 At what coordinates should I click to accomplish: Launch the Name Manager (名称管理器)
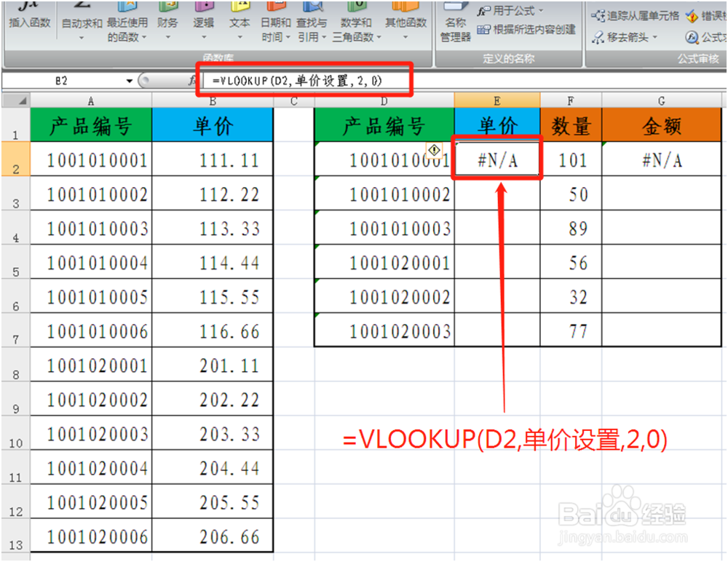pyautogui.click(x=454, y=20)
